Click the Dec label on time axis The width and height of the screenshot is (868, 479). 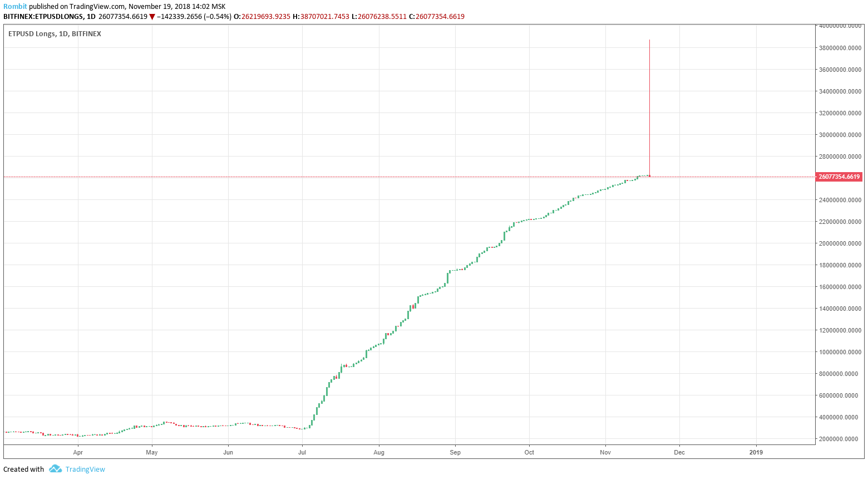(x=679, y=452)
